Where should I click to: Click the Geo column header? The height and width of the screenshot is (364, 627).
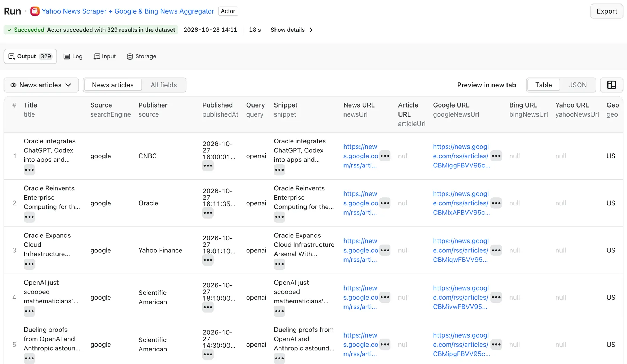coord(613,105)
